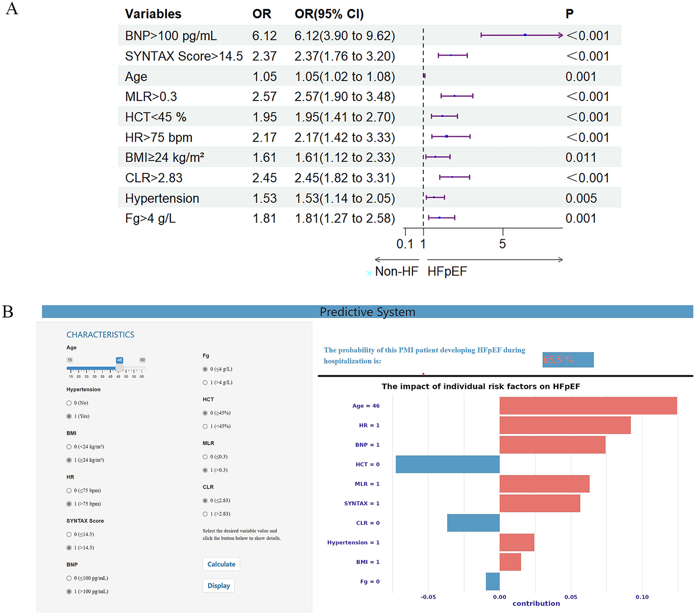Choose Hypertension 1 (Yes) radio button

[69, 416]
